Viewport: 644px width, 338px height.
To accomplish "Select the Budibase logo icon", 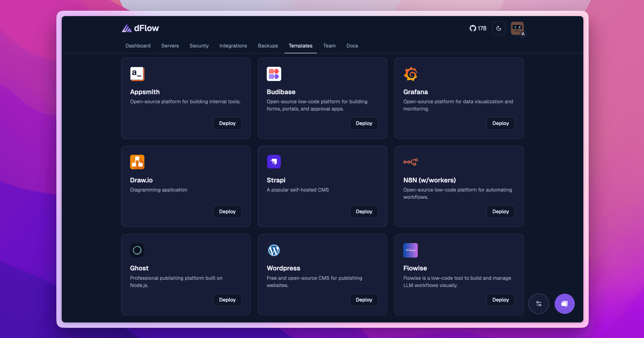I will click(x=274, y=74).
